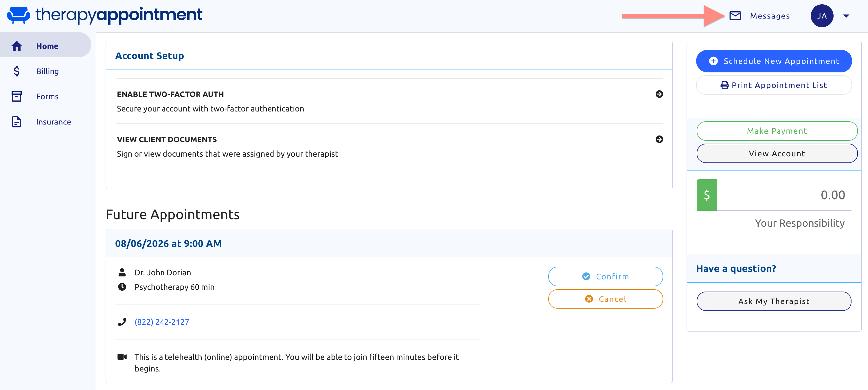Click the green dollar balance icon
This screenshot has width=868, height=390.
(x=707, y=195)
